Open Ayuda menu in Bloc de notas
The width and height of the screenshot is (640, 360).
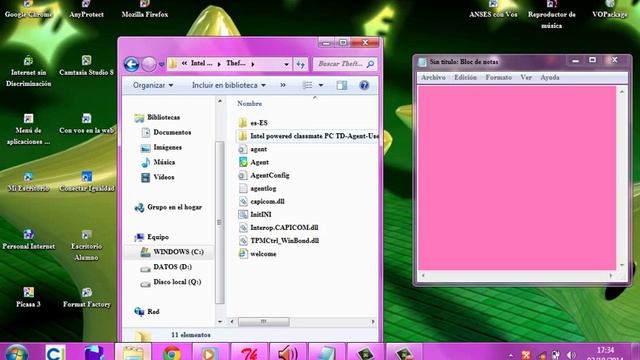(549, 77)
